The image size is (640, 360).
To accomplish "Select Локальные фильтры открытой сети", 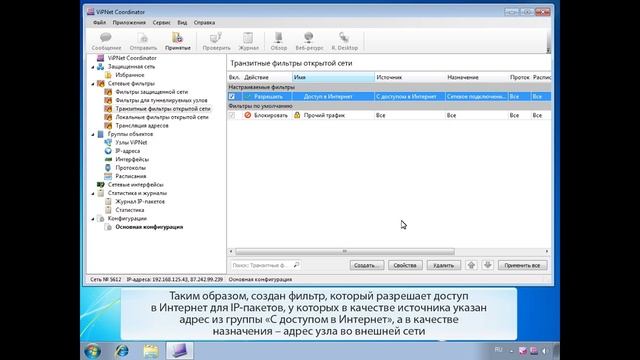I will pos(162,117).
